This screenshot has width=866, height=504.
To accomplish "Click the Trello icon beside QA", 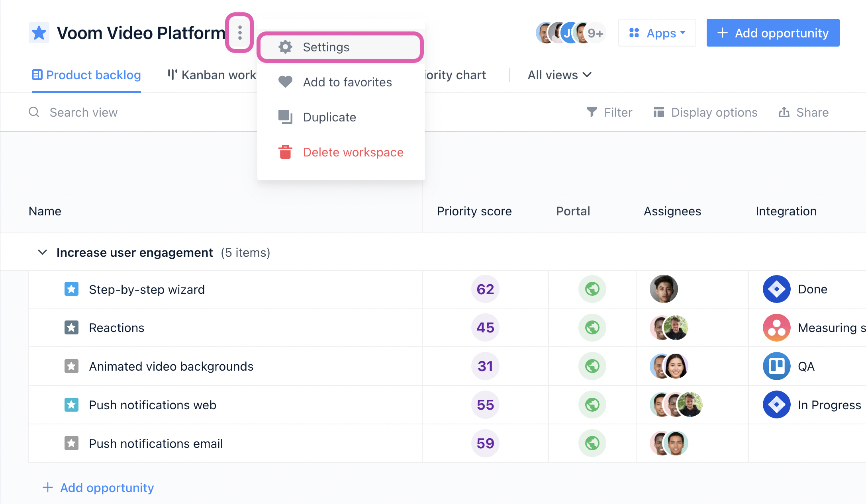I will 777,366.
